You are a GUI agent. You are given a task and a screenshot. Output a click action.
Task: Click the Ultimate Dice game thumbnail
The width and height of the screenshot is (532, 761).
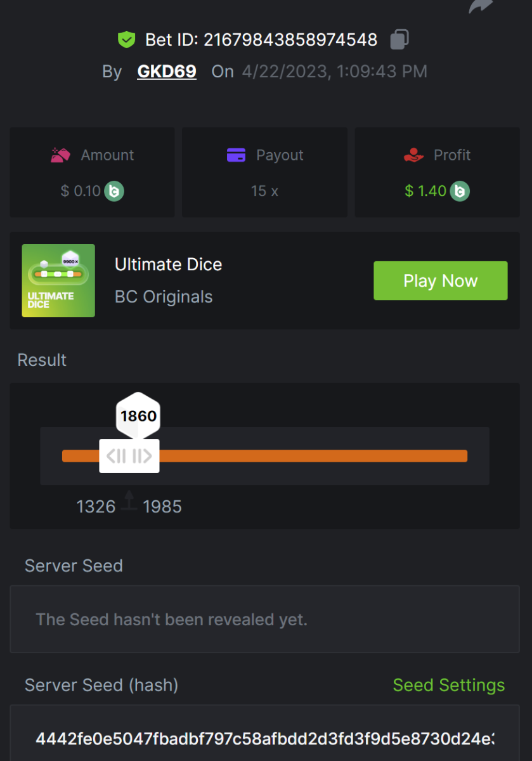[x=58, y=280]
